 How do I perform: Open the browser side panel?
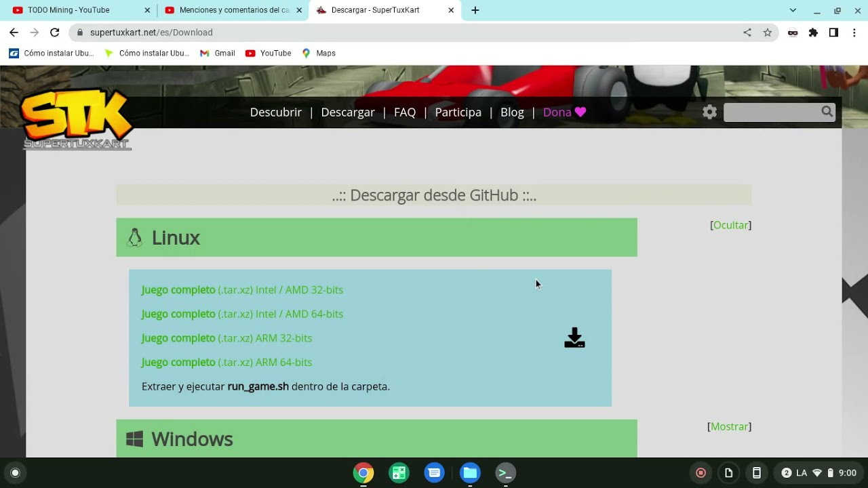pyautogui.click(x=833, y=33)
